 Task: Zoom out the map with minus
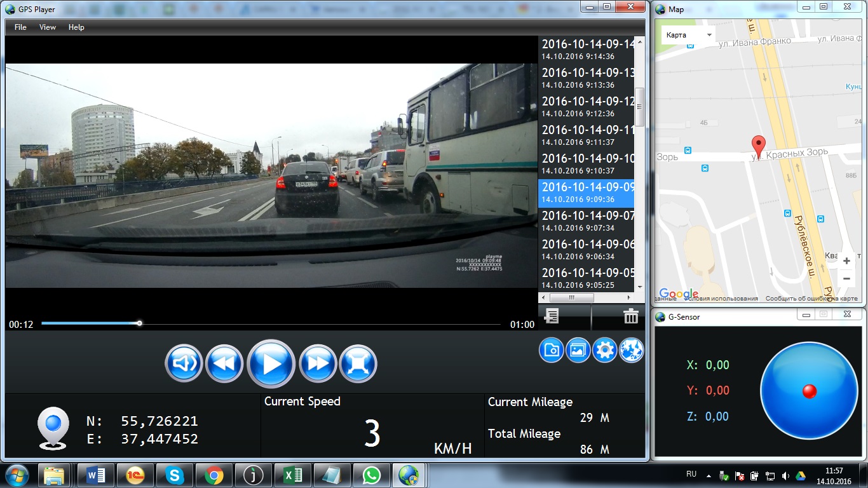[x=846, y=278]
